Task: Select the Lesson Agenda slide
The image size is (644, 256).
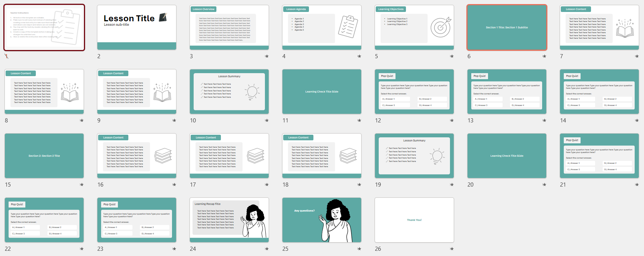Action: pyautogui.click(x=322, y=28)
